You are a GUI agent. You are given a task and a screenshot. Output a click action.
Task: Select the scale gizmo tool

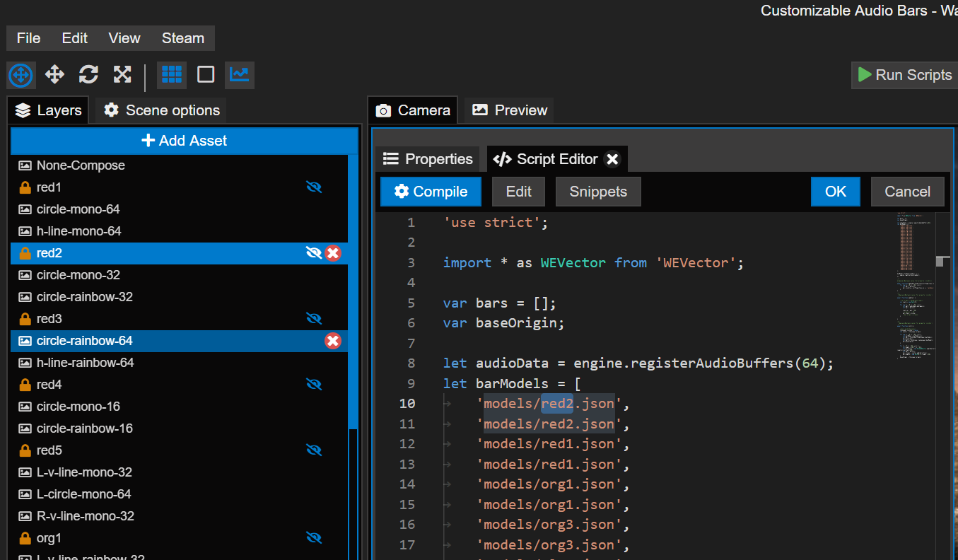122,74
